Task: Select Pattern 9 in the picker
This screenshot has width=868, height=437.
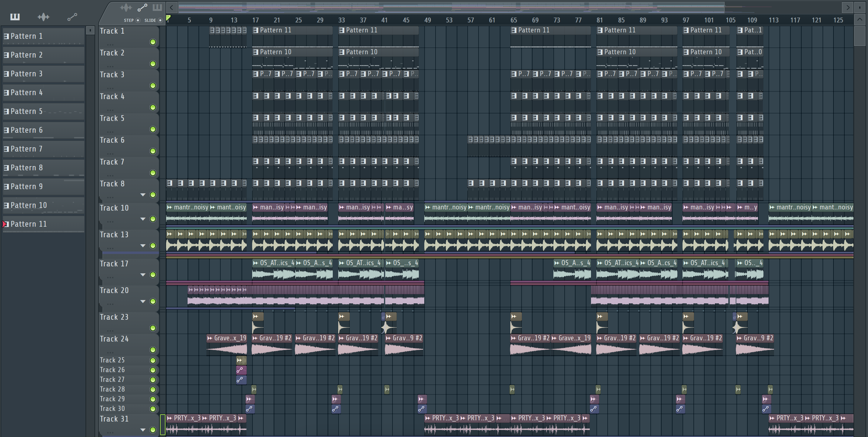Action: [x=44, y=186]
